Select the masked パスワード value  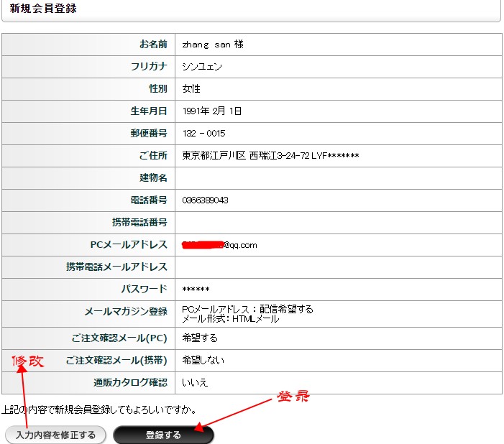pyautogui.click(x=196, y=289)
